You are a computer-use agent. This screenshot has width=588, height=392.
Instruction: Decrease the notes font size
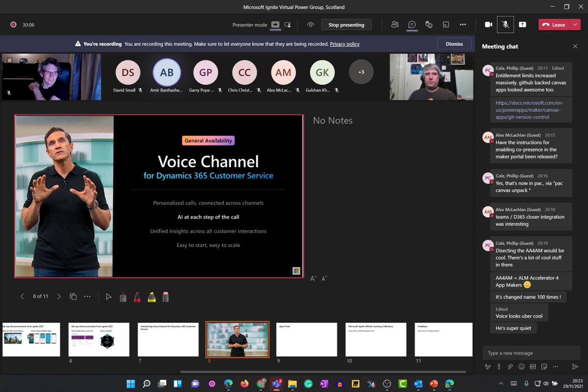click(324, 278)
